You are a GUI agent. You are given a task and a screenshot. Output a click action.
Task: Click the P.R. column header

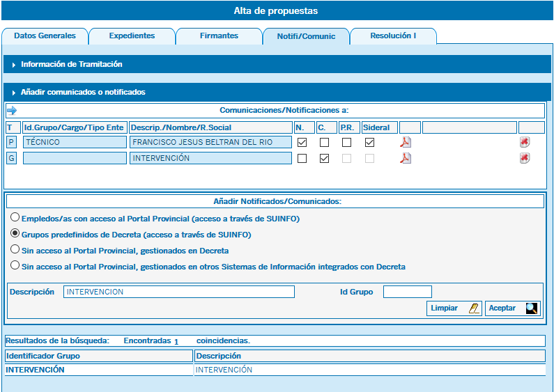click(x=349, y=127)
